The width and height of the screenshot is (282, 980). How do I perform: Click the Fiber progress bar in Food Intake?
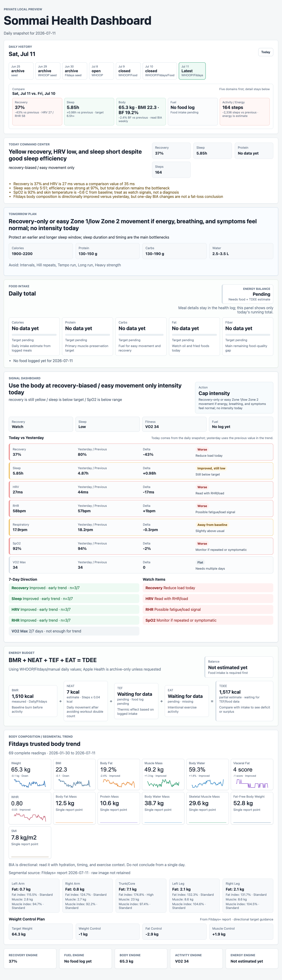pyautogui.click(x=248, y=335)
